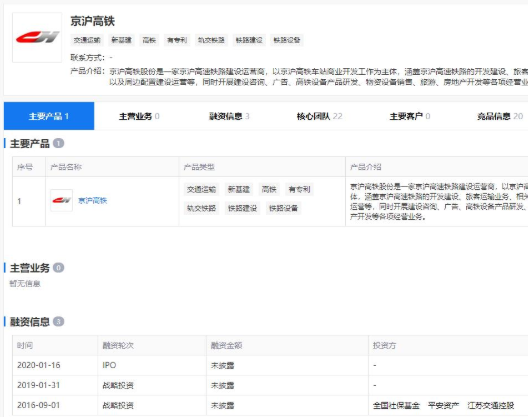This screenshot has width=528, height=420.
Task: Switch to the 主要产品 tab
Action: 49,116
